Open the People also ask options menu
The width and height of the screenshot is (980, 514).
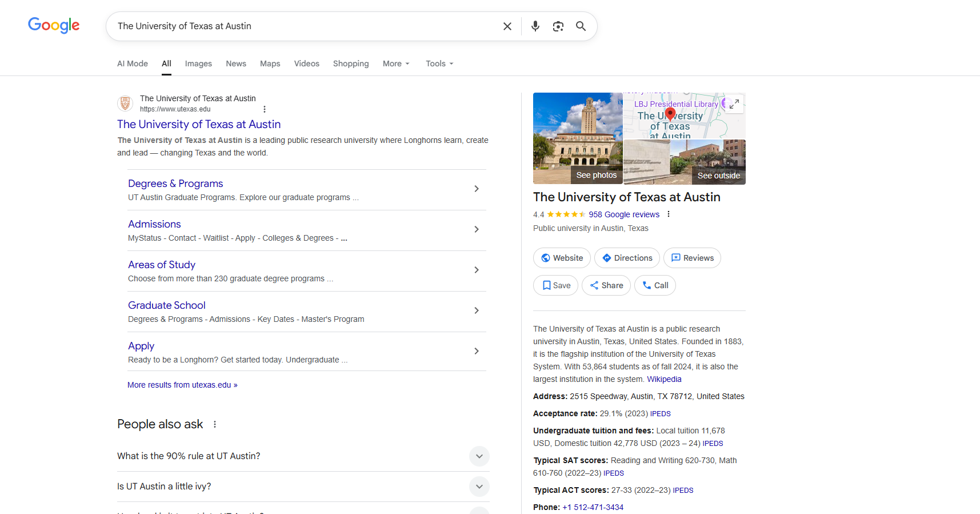click(215, 424)
